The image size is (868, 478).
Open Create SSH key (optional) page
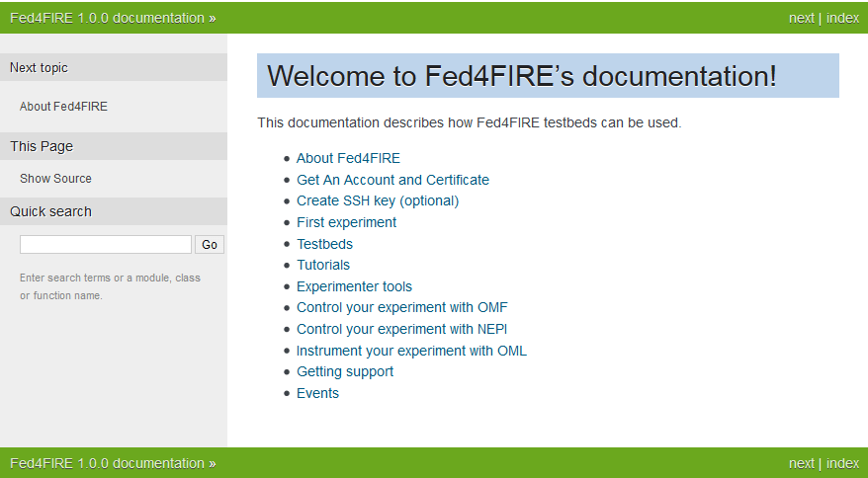[378, 200]
